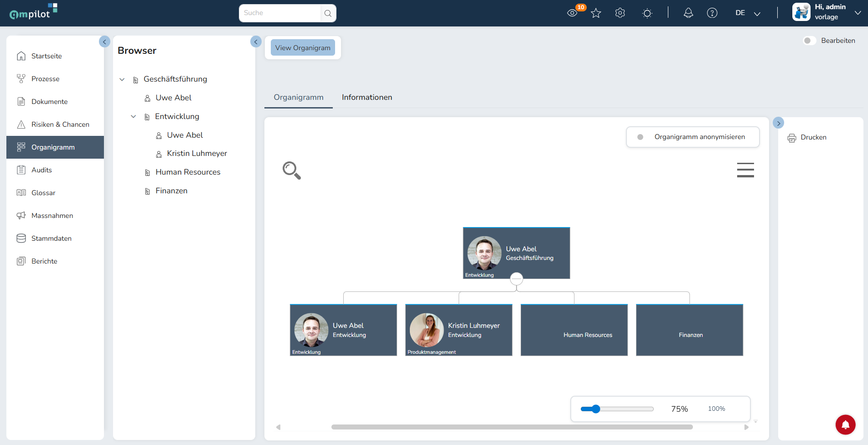The height and width of the screenshot is (445, 868).
Task: Open the favorites star icon
Action: click(x=596, y=13)
